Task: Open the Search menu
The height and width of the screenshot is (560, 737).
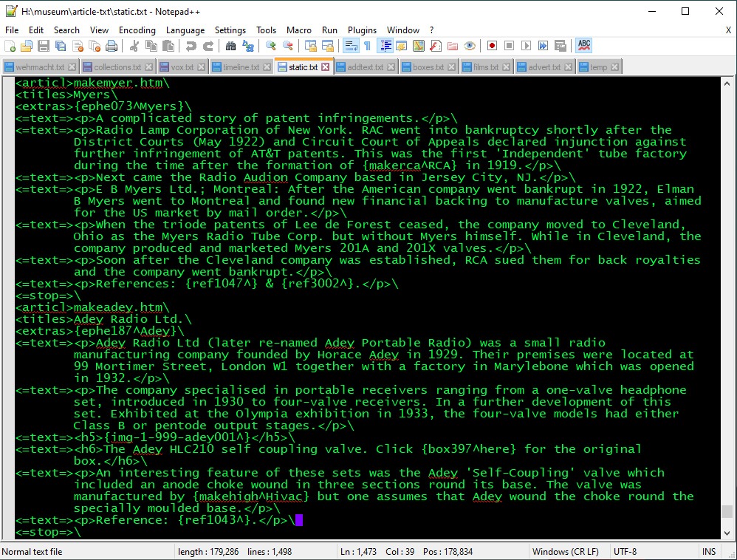Action: [x=66, y=30]
